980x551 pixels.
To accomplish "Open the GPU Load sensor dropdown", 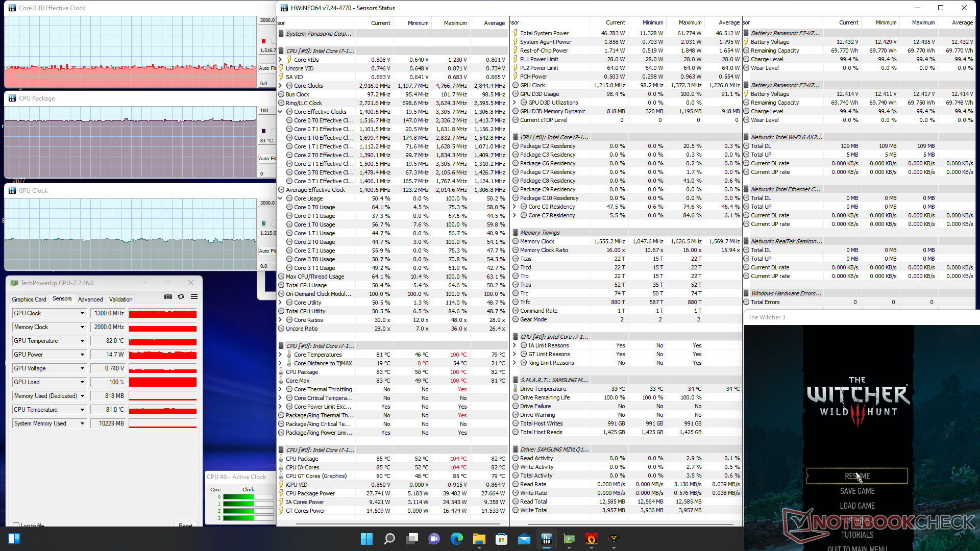I will tap(82, 382).
